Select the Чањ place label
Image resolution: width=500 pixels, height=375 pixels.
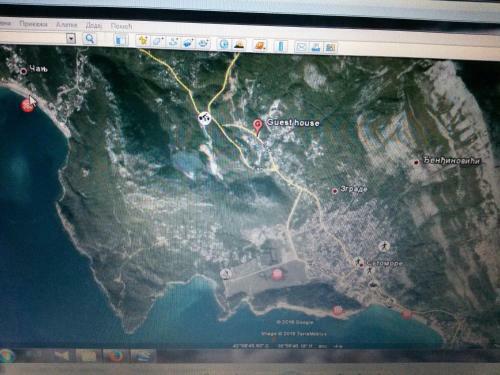39,69
